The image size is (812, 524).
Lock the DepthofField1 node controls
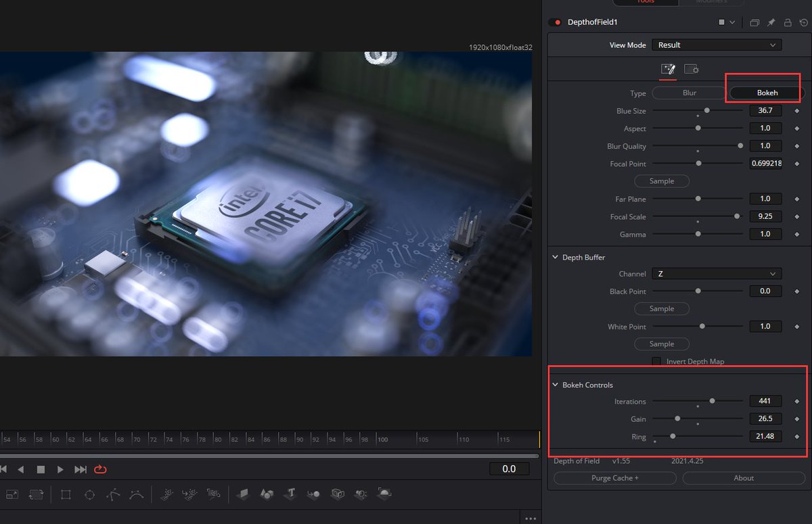[788, 22]
